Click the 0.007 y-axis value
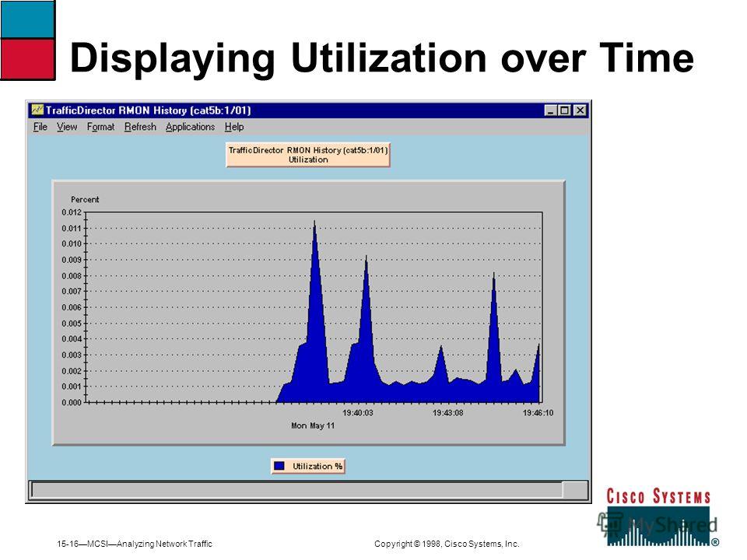747x560 pixels. [72, 292]
